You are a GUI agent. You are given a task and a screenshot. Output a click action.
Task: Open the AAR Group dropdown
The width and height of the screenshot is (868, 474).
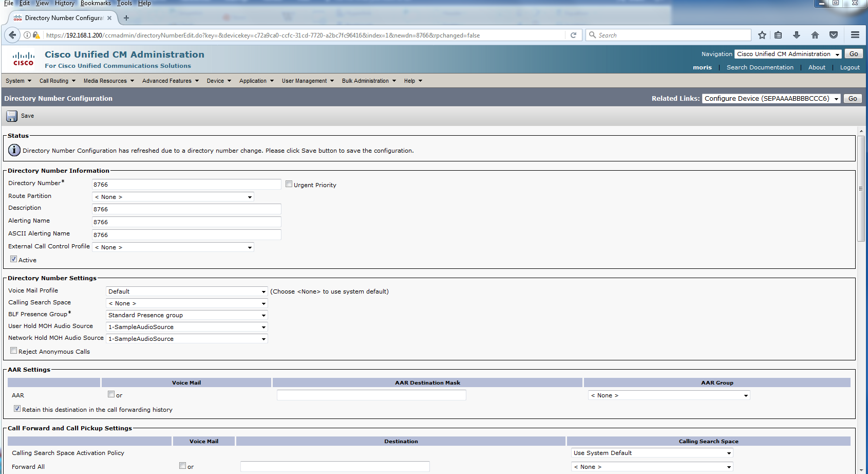tap(669, 395)
